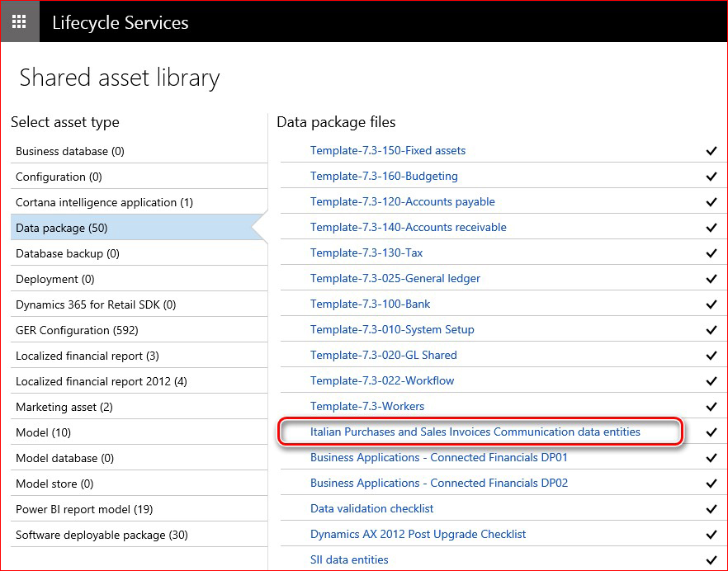Click checkmark for Template-7.3-010-System Setup
The image size is (728, 571).
pyautogui.click(x=711, y=329)
